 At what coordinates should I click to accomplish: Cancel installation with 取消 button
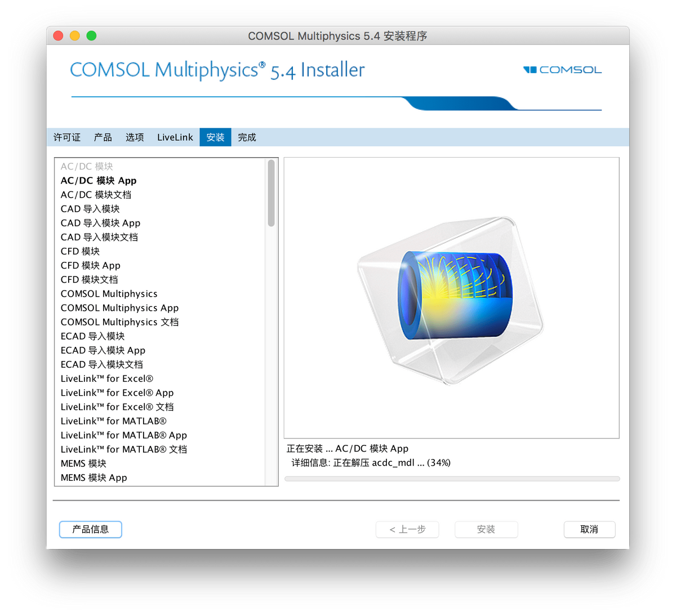click(589, 529)
